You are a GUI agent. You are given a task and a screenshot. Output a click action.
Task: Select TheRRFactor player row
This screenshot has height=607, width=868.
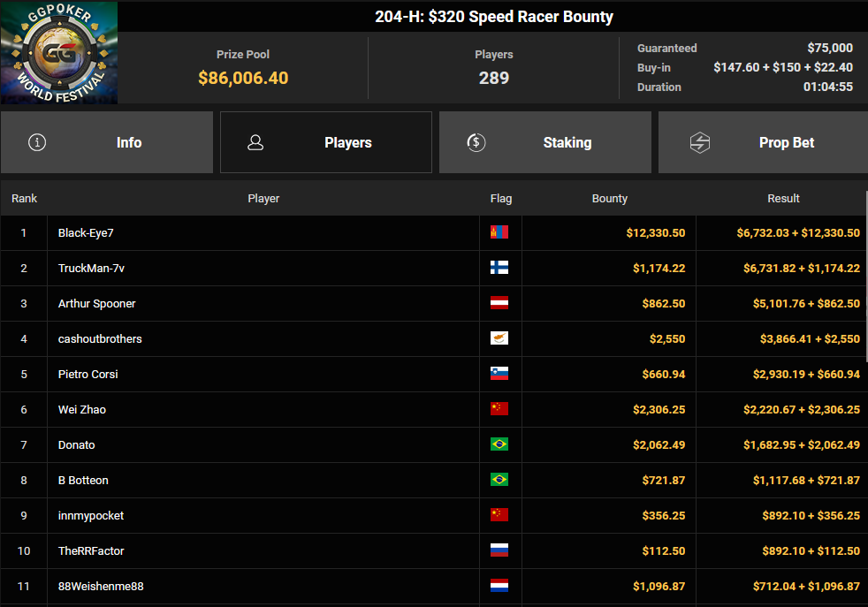[x=434, y=550]
